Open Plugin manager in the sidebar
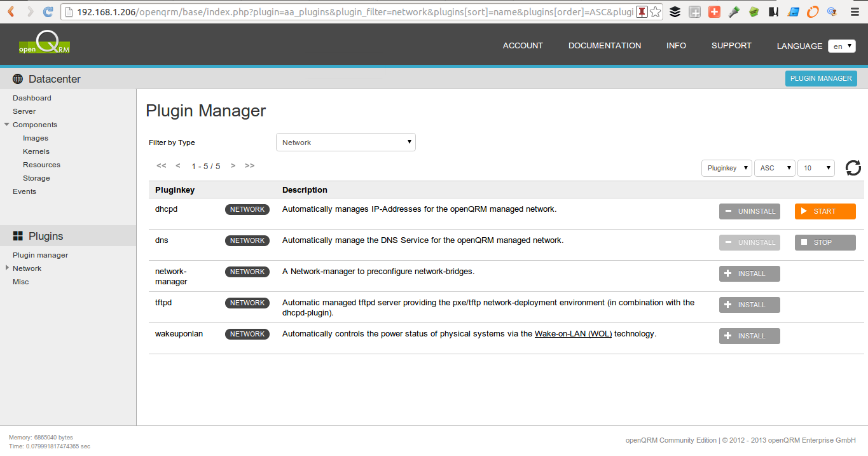868x456 pixels. click(40, 255)
